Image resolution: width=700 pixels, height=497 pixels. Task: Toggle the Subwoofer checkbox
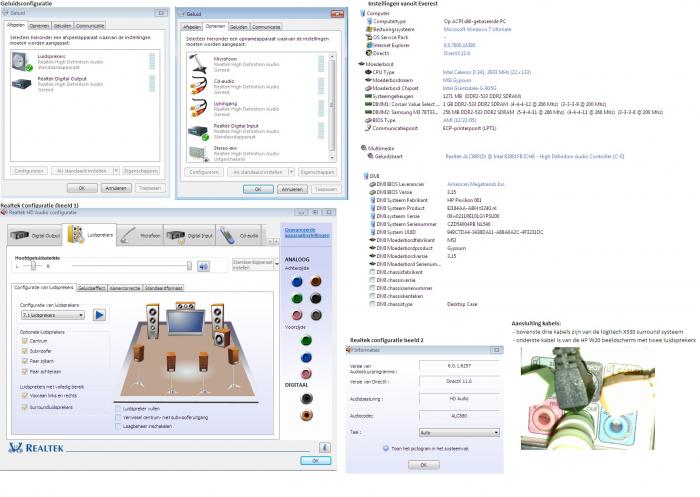(x=25, y=351)
